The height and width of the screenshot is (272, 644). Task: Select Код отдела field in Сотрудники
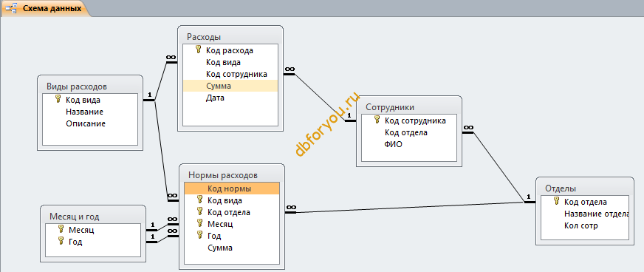409,133
